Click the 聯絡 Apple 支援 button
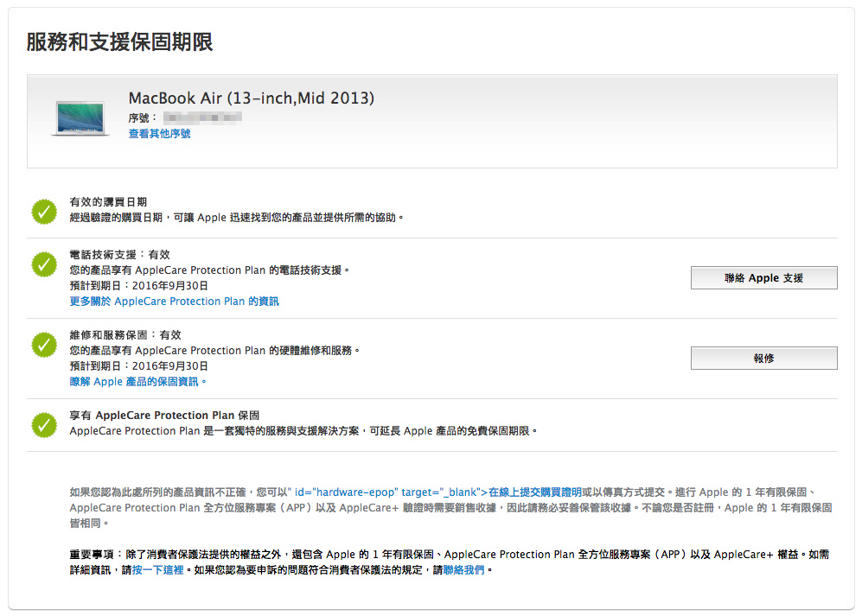Image resolution: width=862 pixels, height=616 pixels. pos(763,277)
